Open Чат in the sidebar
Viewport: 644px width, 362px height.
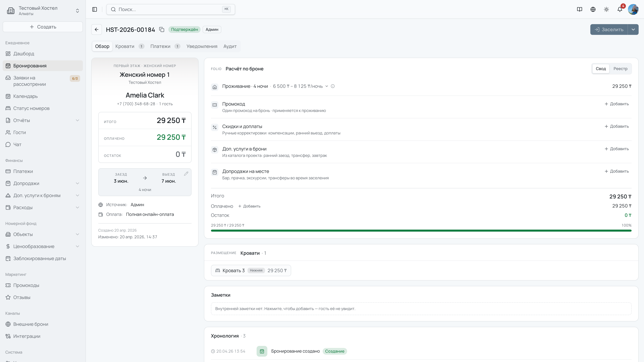click(43, 144)
